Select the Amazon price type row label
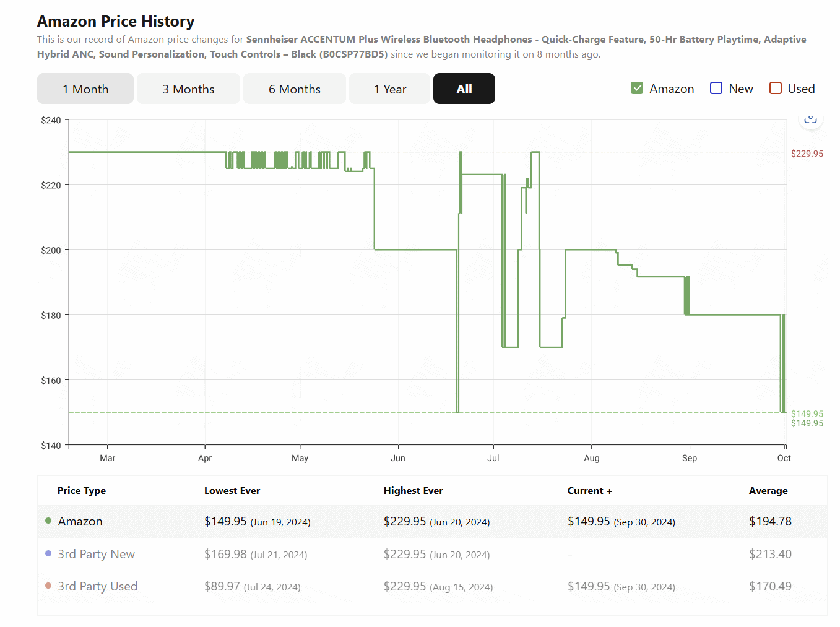 (80, 521)
